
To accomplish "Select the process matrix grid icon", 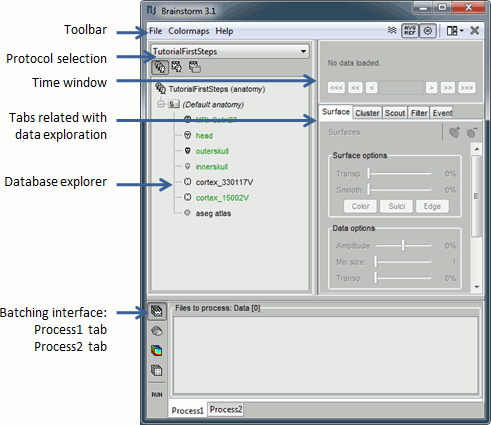I will [157, 370].
